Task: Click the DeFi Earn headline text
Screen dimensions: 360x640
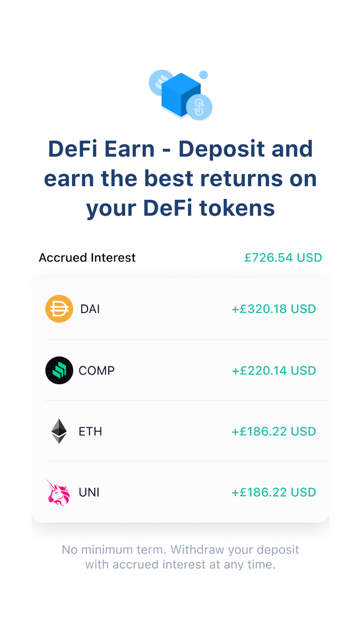Action: click(180, 178)
